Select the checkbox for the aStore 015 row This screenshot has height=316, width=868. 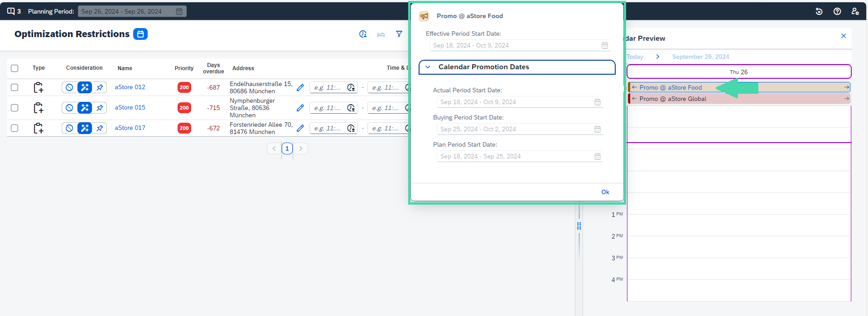14,108
